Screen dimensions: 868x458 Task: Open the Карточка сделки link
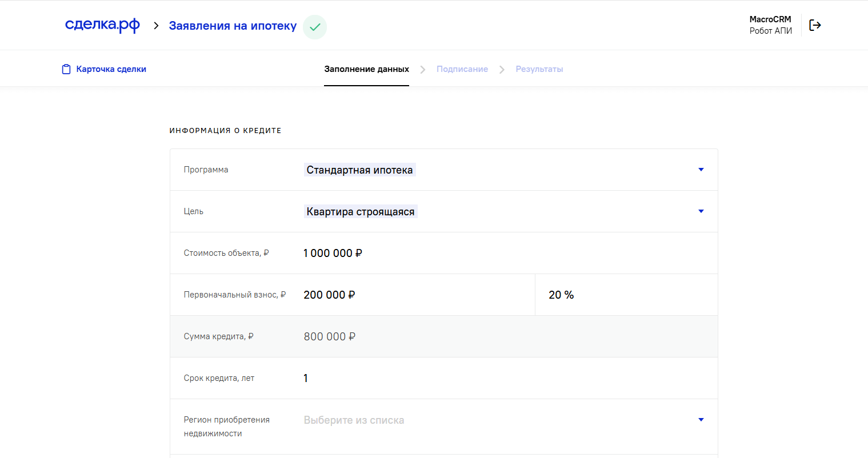tap(111, 69)
